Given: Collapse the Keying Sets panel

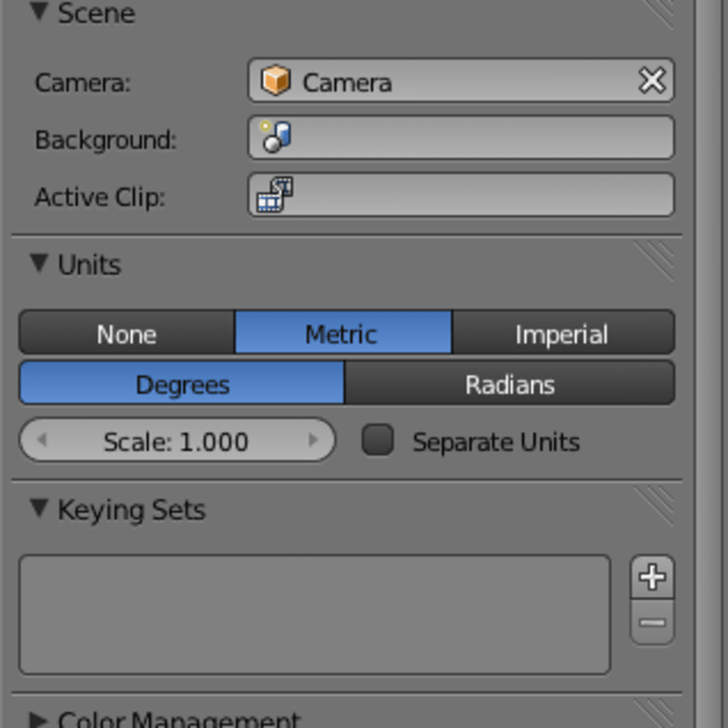Looking at the screenshot, I should click(39, 508).
